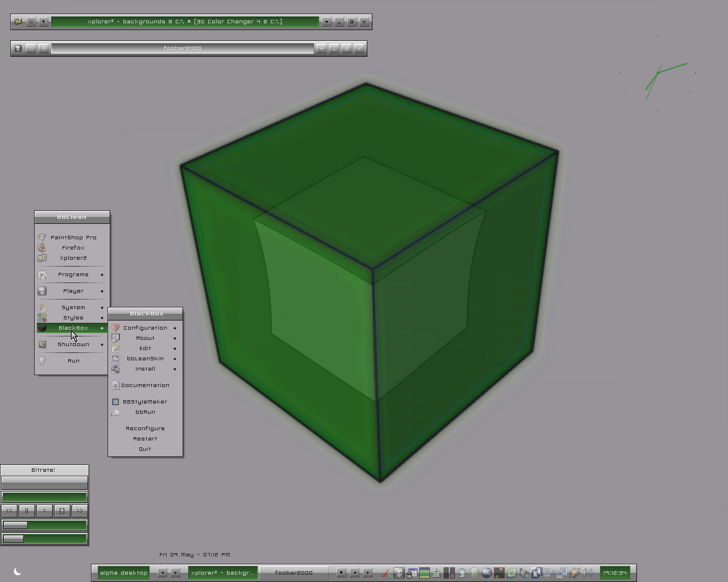The height and width of the screenshot is (582, 728).
Task: Click the stop button between play and fast-forward
Action: pyautogui.click(x=61, y=510)
